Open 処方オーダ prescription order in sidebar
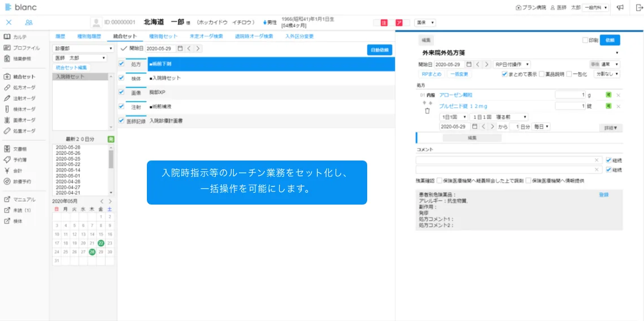The width and height of the screenshot is (644, 321). (x=19, y=88)
